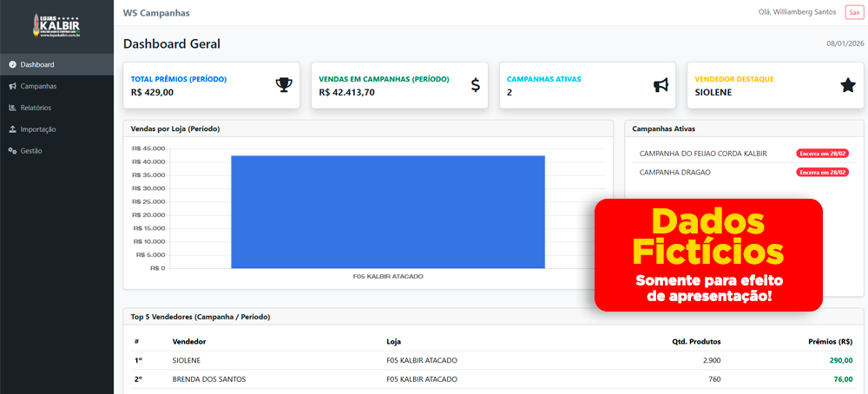Click the Campanhas Ativas panel header
Viewport: 868px width, 394px height.
pos(664,129)
